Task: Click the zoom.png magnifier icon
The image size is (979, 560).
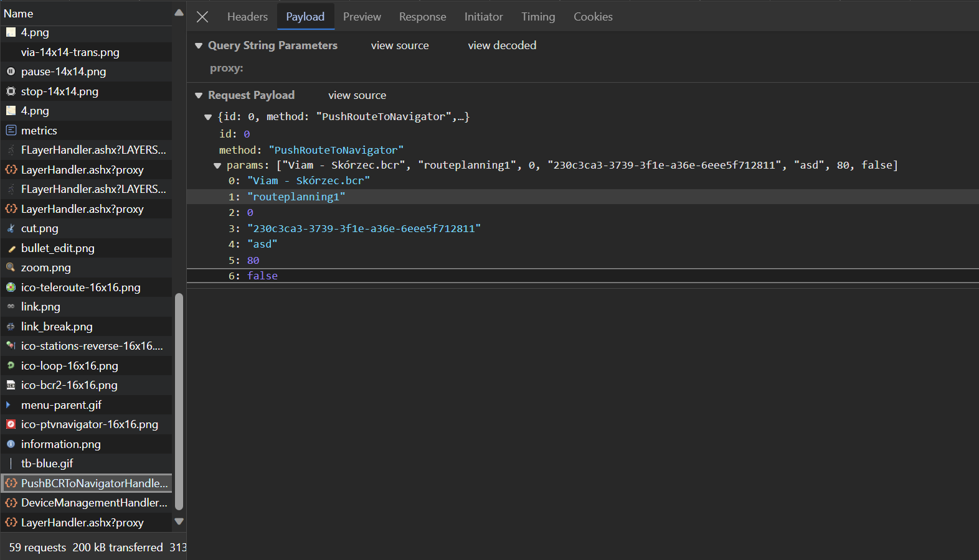Action: pyautogui.click(x=11, y=268)
